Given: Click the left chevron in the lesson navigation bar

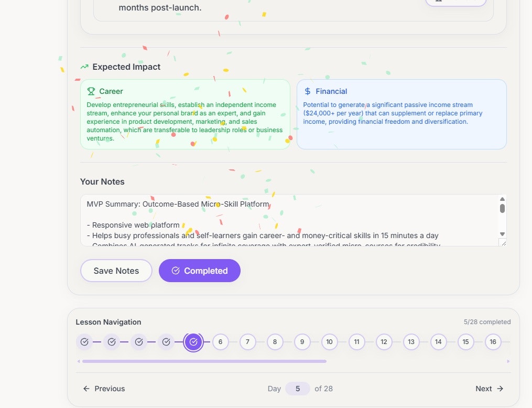Looking at the screenshot, I should tap(79, 361).
